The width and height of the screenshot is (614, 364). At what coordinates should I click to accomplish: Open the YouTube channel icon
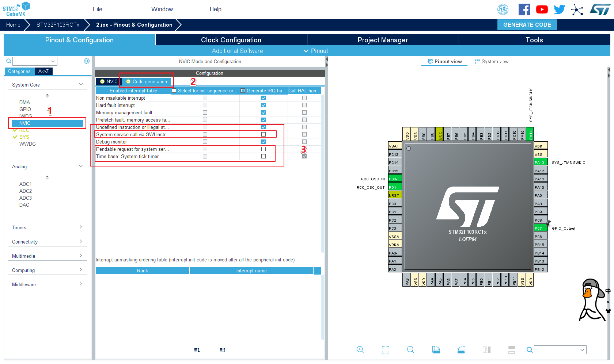point(542,9)
